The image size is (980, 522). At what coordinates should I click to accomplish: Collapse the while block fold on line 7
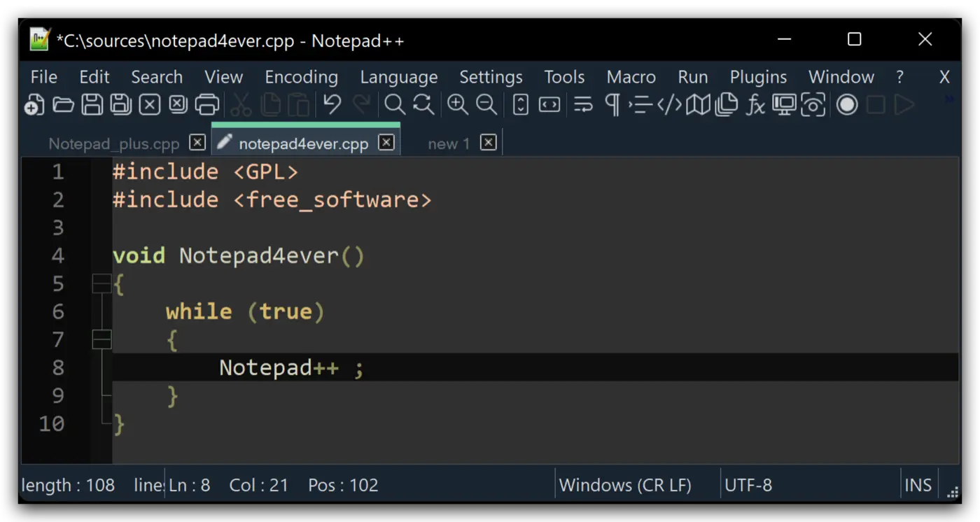101,339
